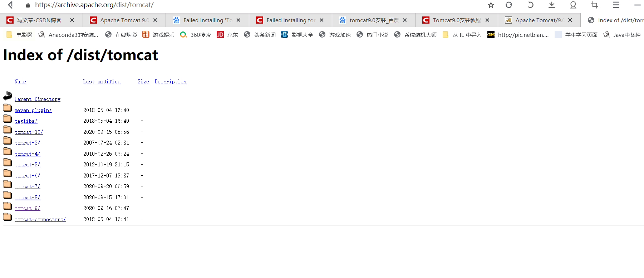Viewport: 644px width, 278px height.
Task: Close the Apache Tomcat 9.0 tab
Action: [x=155, y=20]
